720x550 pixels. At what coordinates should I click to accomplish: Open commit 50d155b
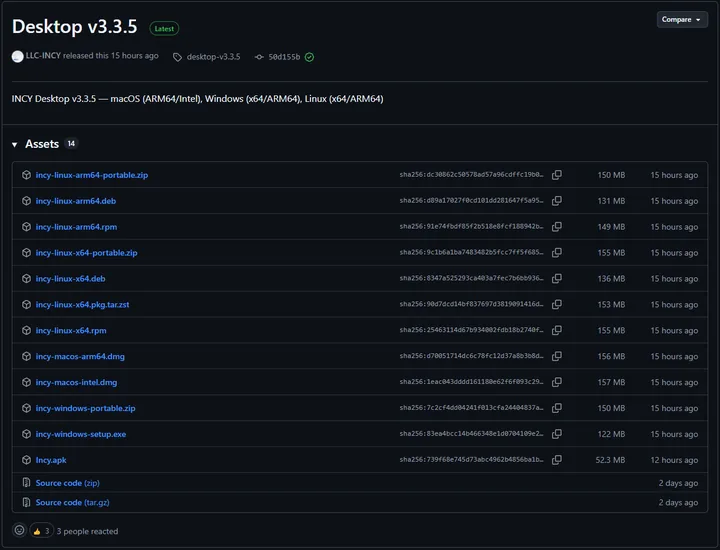(284, 57)
